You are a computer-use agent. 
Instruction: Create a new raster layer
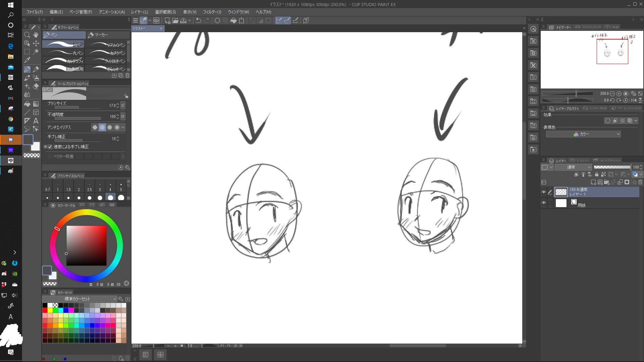coord(593,182)
